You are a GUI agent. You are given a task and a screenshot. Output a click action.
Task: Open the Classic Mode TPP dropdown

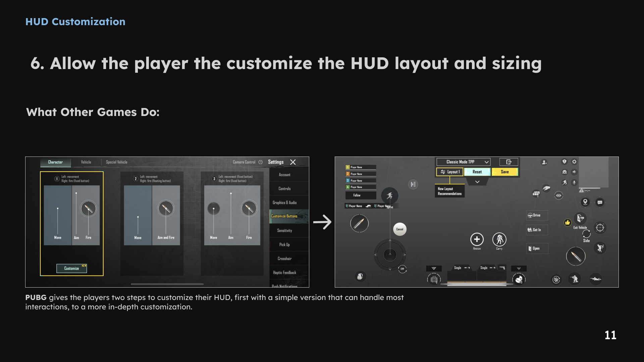(x=463, y=162)
